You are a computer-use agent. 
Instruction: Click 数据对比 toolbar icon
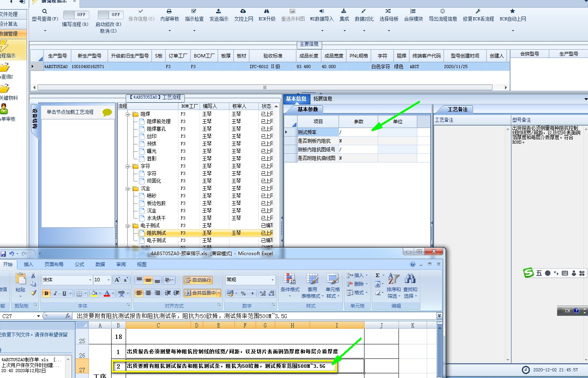pos(364,11)
